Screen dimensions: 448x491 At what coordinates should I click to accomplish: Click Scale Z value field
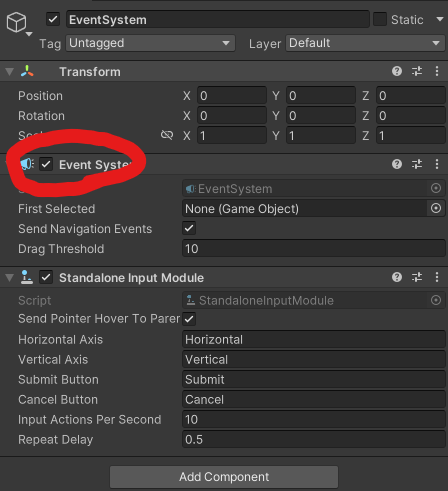[x=411, y=136]
